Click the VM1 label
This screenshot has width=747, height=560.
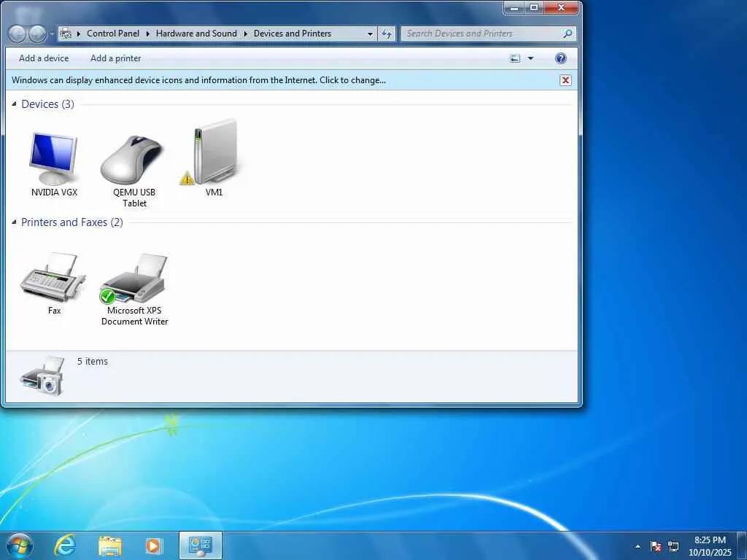214,192
